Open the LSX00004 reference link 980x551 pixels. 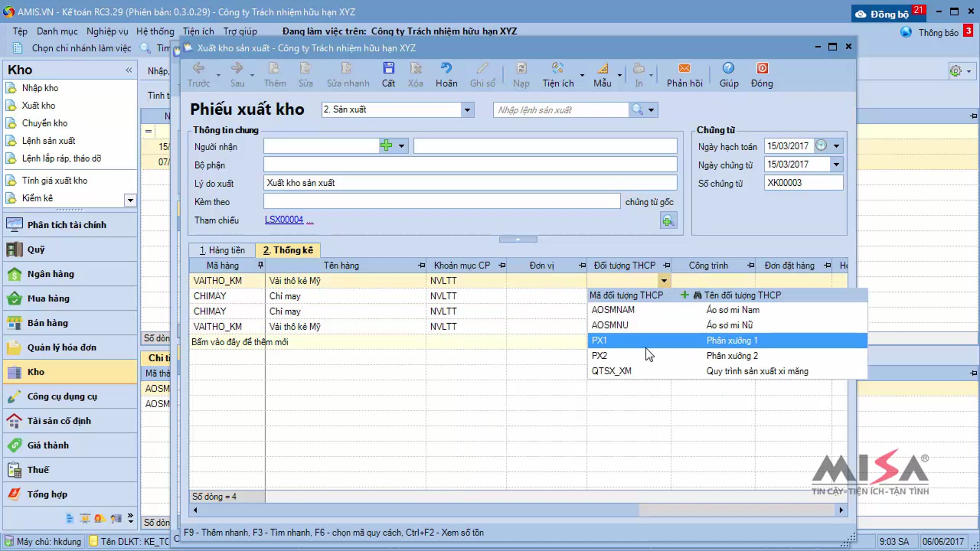[284, 220]
